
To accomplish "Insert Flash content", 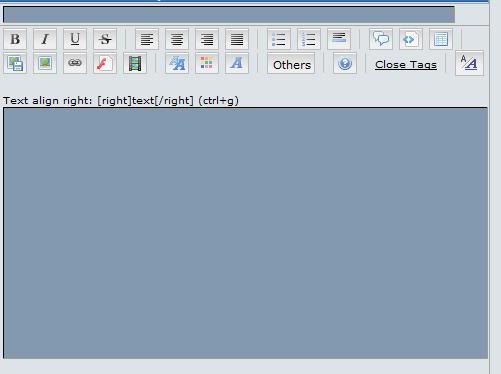I will pyautogui.click(x=105, y=63).
